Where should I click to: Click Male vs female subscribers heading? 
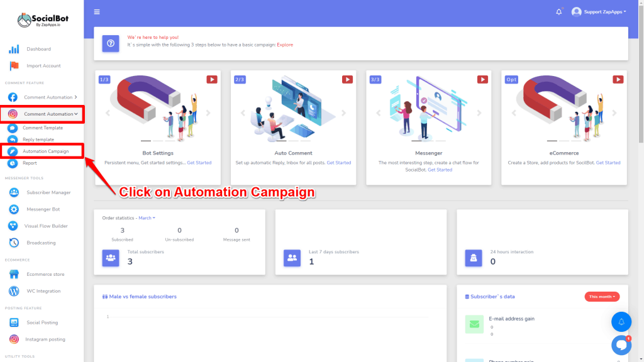coord(140,297)
